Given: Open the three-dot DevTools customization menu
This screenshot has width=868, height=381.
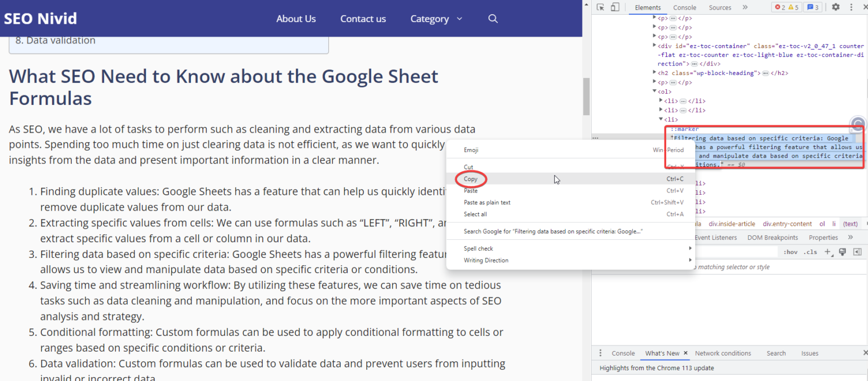Looking at the screenshot, I should (x=852, y=7).
